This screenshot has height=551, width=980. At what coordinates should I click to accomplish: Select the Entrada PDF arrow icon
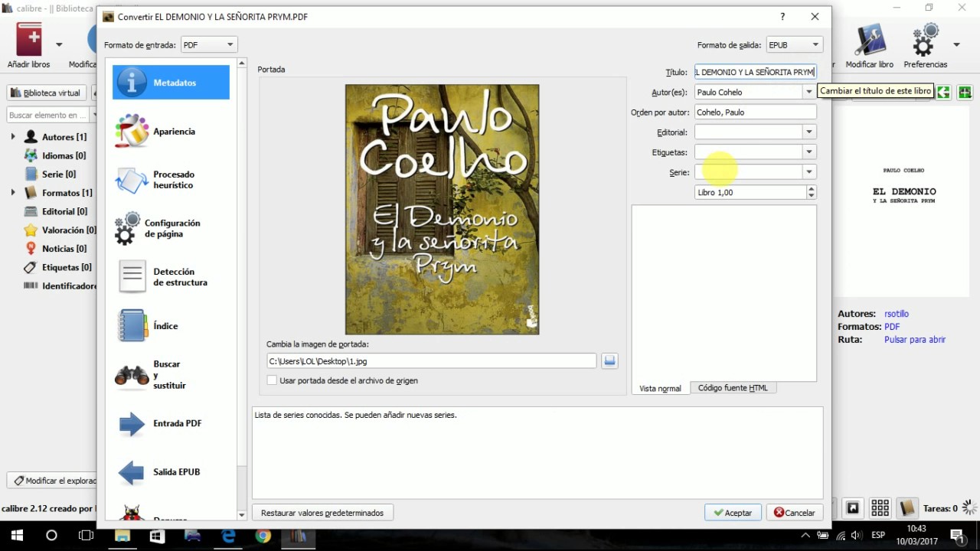[132, 423]
